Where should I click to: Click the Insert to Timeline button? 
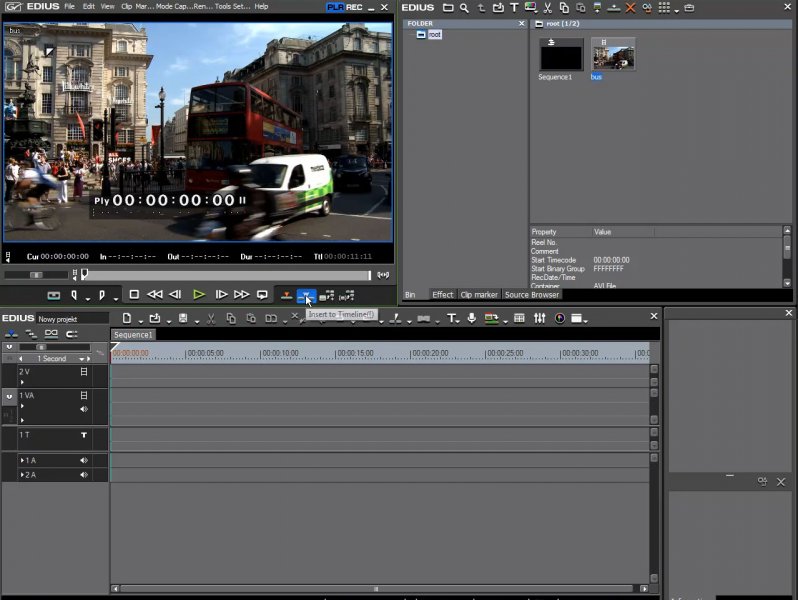click(x=307, y=295)
